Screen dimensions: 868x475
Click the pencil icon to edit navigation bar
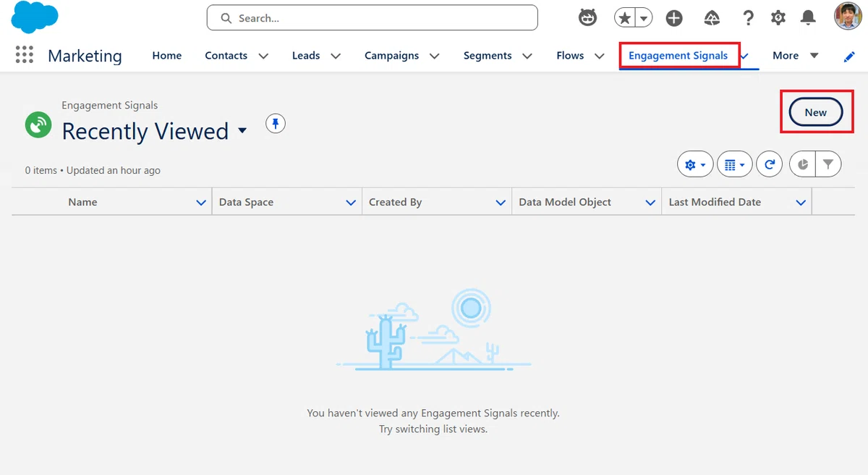pos(850,56)
